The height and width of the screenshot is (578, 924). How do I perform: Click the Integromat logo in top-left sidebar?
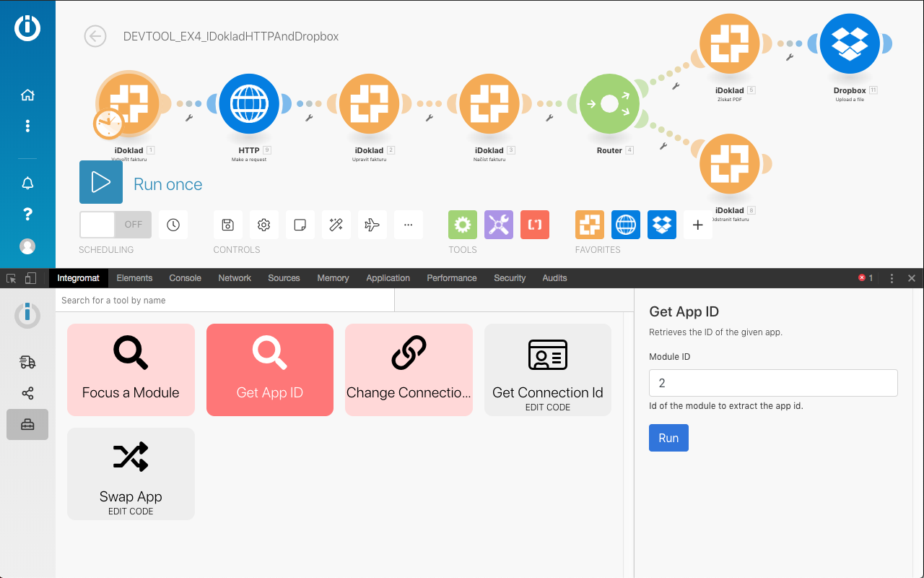pyautogui.click(x=27, y=28)
